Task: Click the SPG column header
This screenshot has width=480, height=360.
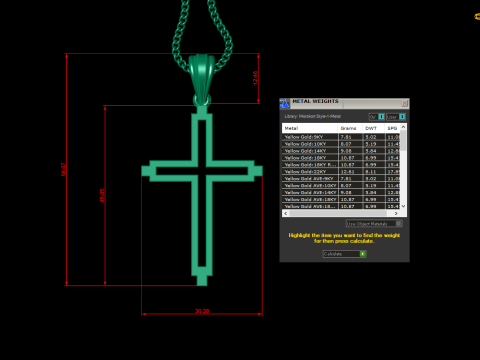Action: (392, 128)
